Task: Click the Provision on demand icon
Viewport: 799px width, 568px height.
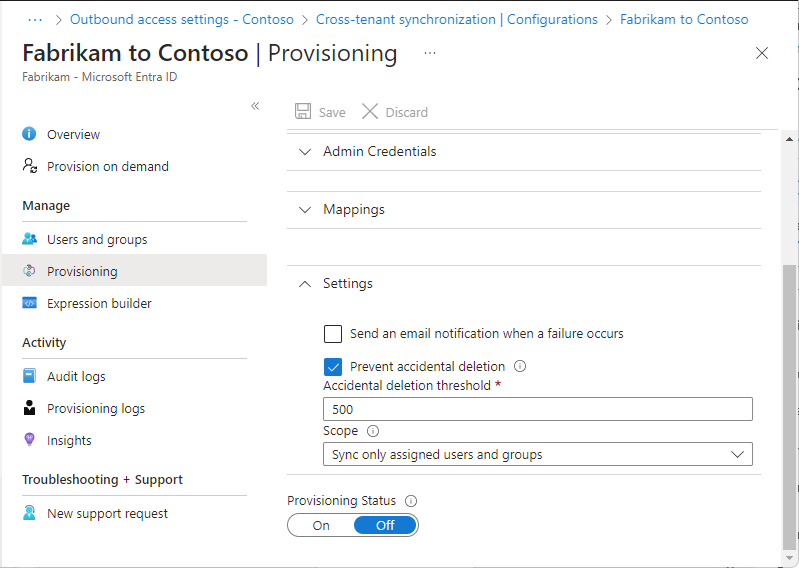Action: [x=30, y=166]
